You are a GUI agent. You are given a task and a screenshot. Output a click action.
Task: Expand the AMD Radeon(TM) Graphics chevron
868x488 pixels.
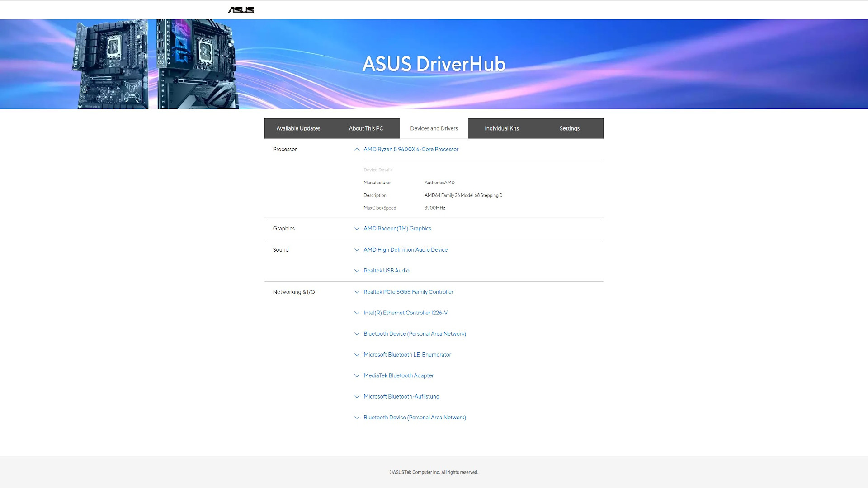coord(357,229)
